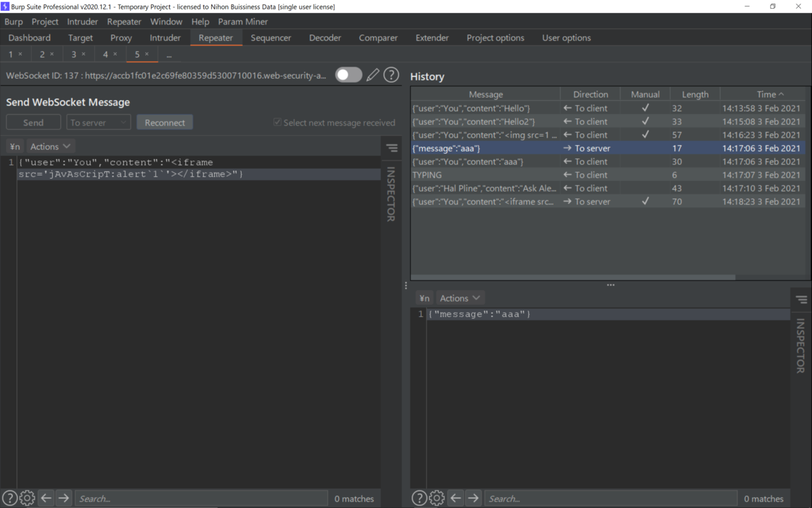
Task: Click right editor hamburger menu icon
Action: 801,299
